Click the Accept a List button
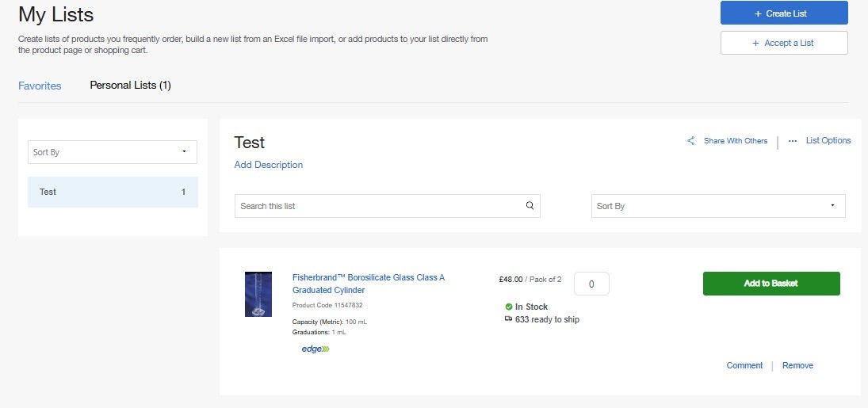This screenshot has height=408, width=868. pyautogui.click(x=784, y=43)
